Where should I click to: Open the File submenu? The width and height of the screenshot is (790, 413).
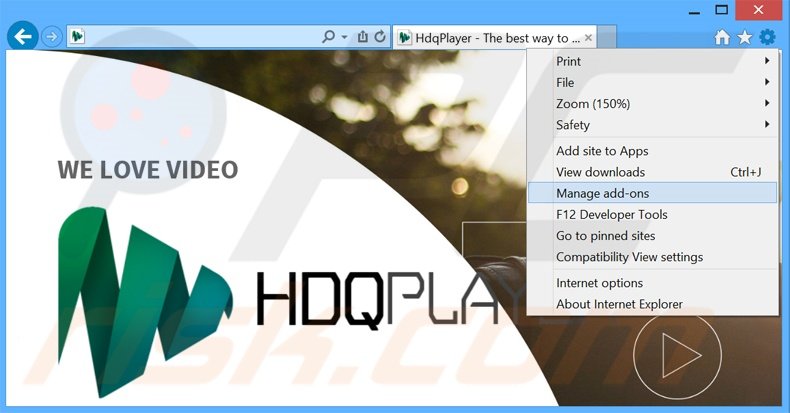652,83
